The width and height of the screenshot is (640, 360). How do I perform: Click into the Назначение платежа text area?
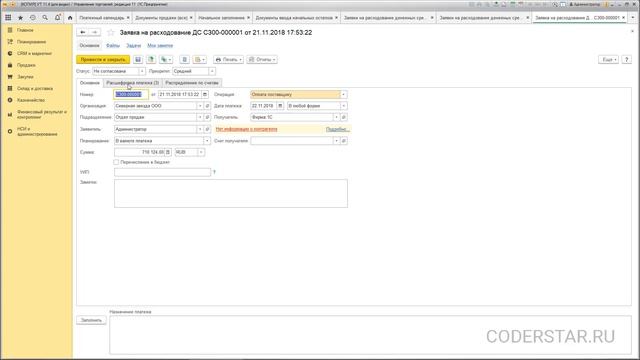tap(370, 335)
